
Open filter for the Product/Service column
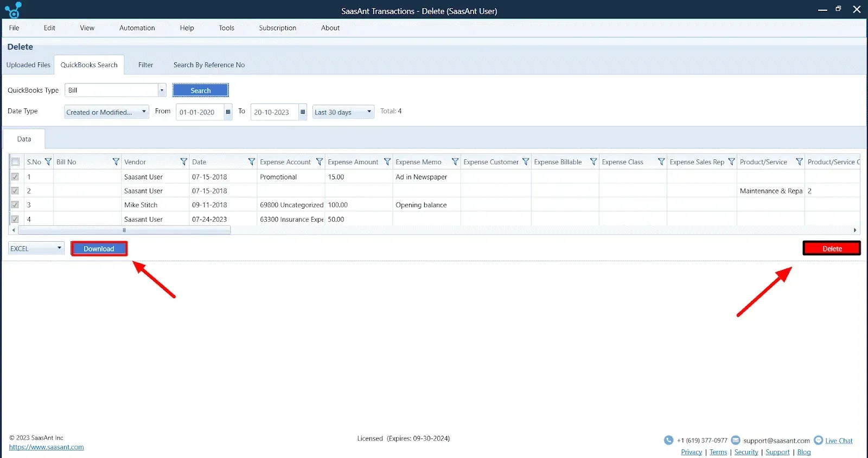(799, 162)
